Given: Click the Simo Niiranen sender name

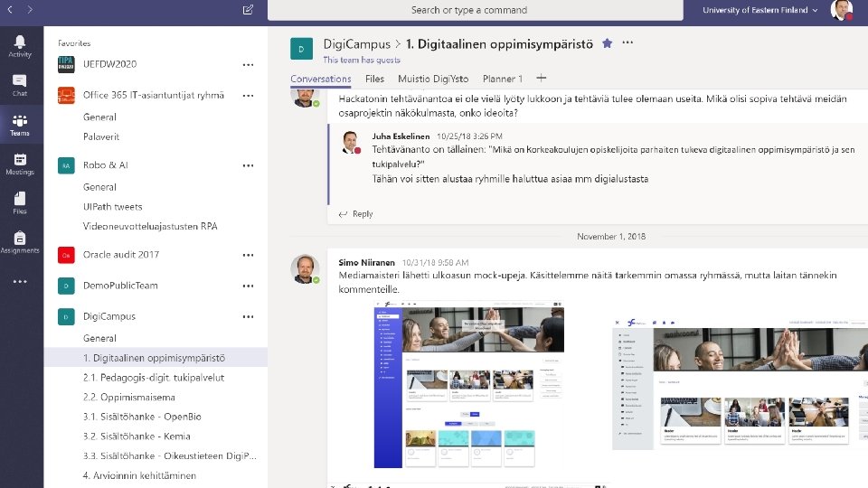Looking at the screenshot, I should 366,262.
